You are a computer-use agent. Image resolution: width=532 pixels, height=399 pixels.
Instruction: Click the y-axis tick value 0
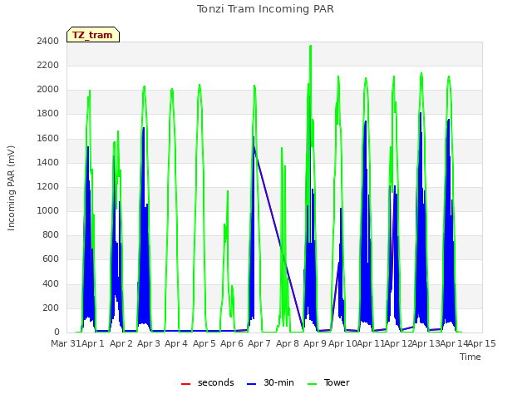[x=57, y=332]
